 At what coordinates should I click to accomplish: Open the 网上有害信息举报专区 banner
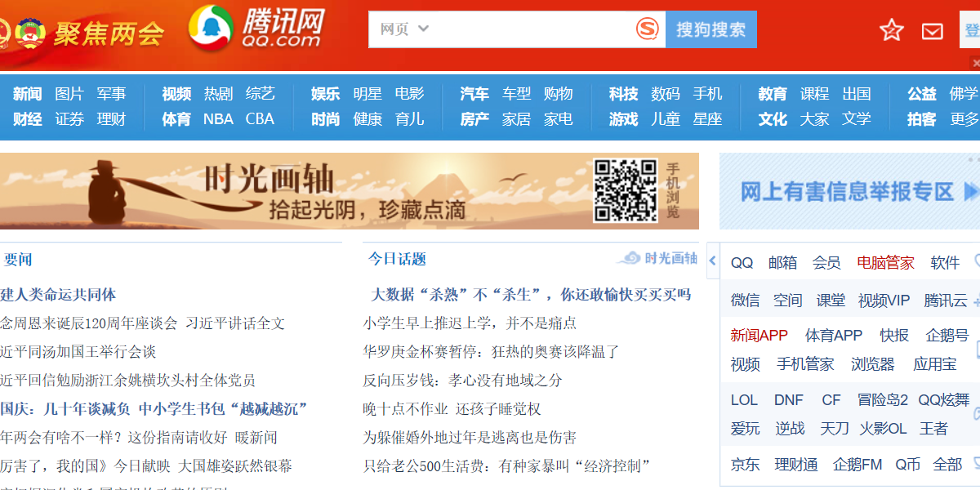coord(849,192)
